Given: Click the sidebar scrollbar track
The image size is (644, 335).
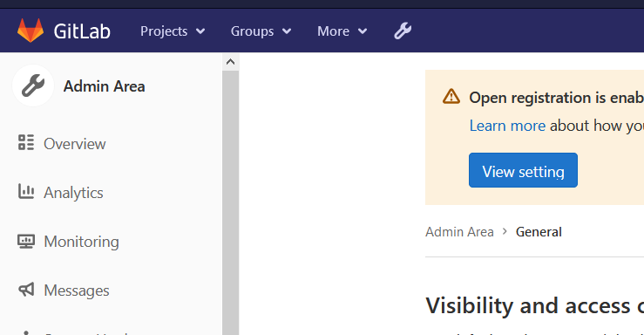Looking at the screenshot, I should pyautogui.click(x=230, y=202).
